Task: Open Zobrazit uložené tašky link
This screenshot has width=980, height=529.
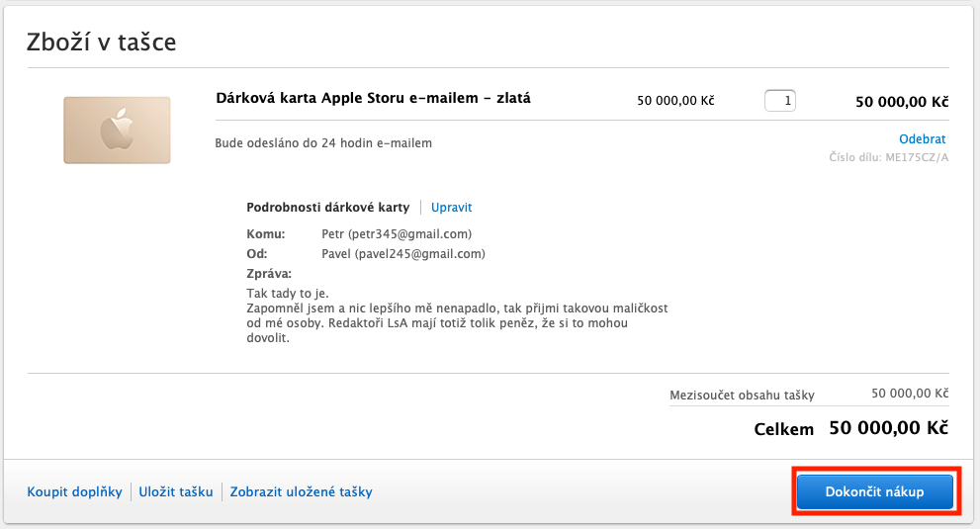Action: (x=302, y=492)
